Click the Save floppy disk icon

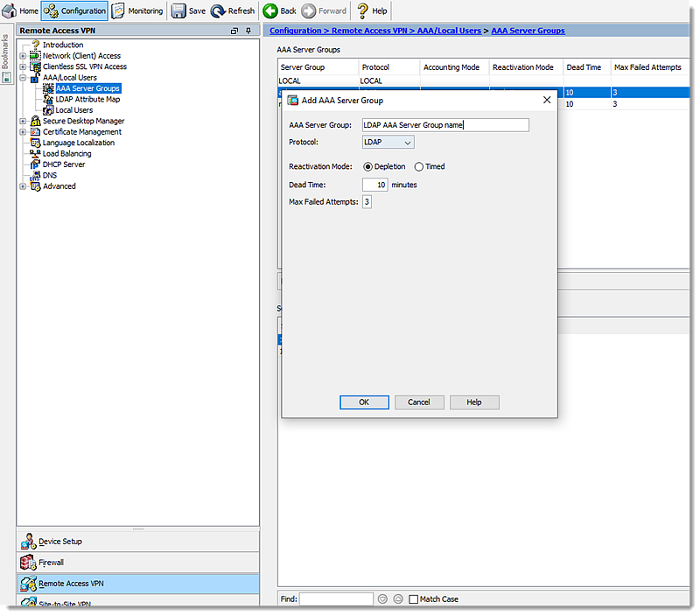click(178, 10)
